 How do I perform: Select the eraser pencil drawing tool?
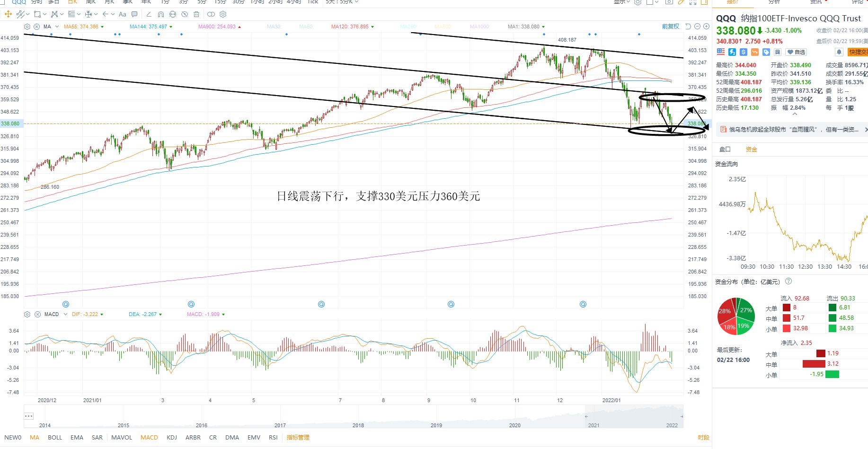click(x=149, y=14)
